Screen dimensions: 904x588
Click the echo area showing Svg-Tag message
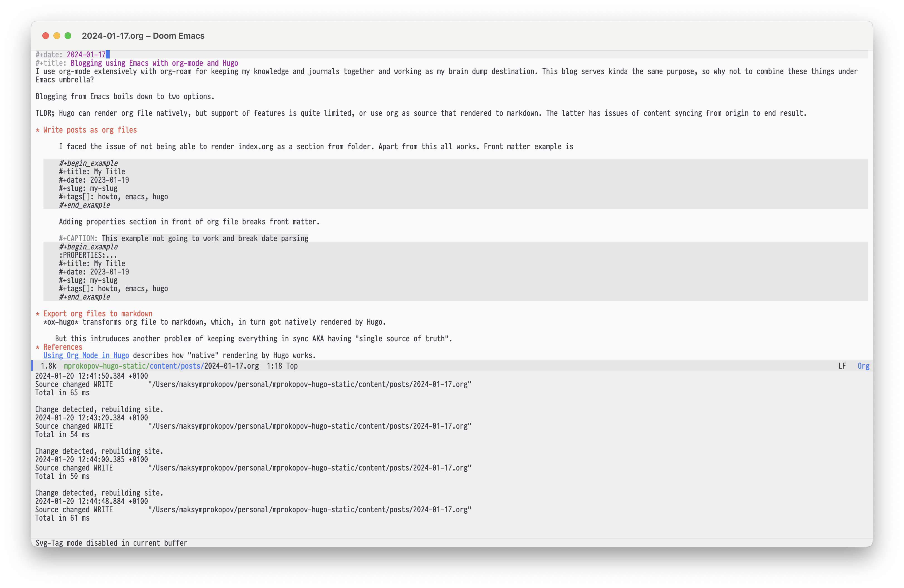coord(111,543)
